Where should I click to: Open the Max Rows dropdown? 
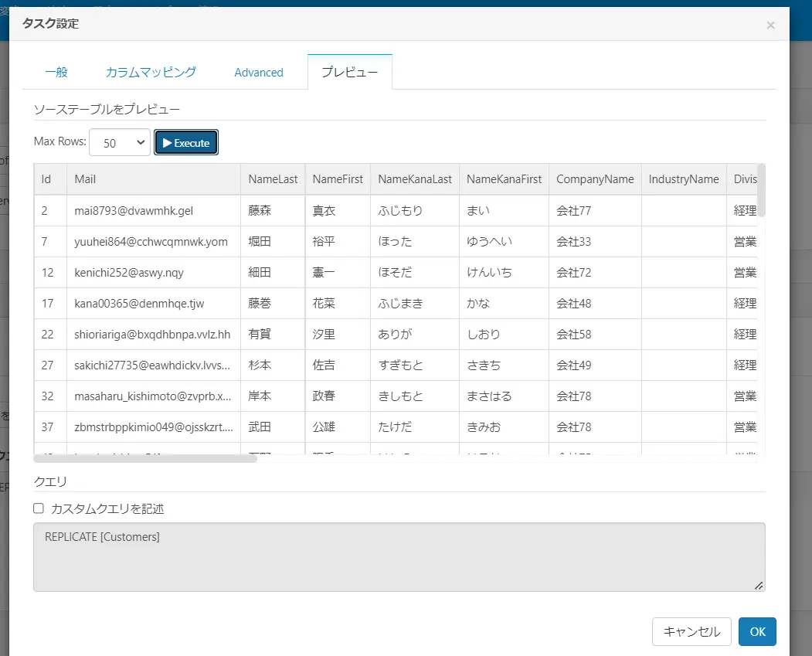pos(120,142)
